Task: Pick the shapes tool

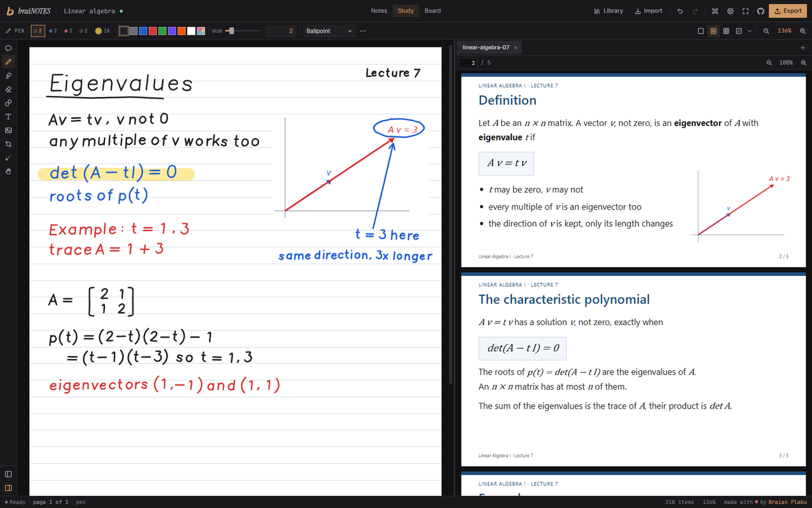Action: (8, 103)
